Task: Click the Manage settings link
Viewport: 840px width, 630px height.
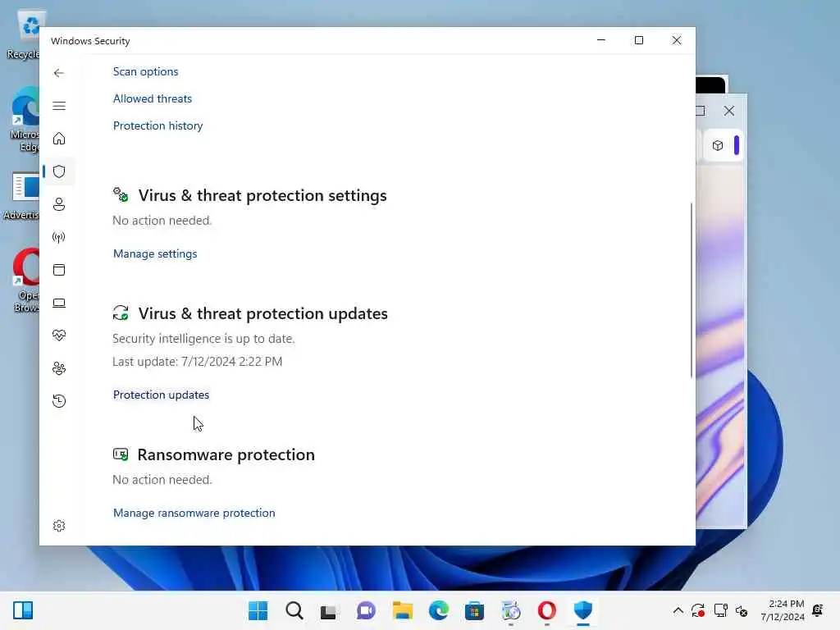Action: pyautogui.click(x=155, y=254)
